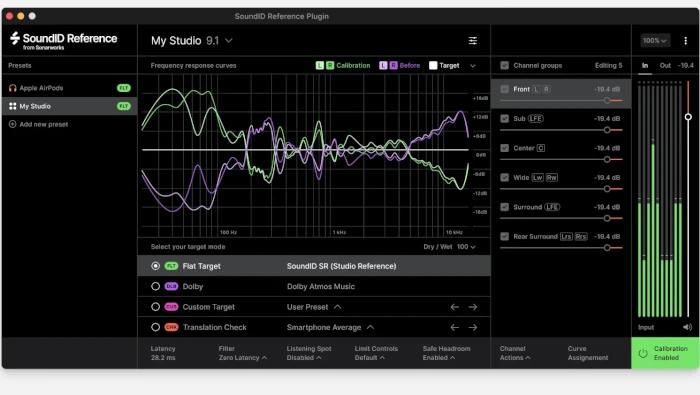The image size is (700, 395).
Task: Toggle the Center channel checkbox
Action: tap(504, 148)
